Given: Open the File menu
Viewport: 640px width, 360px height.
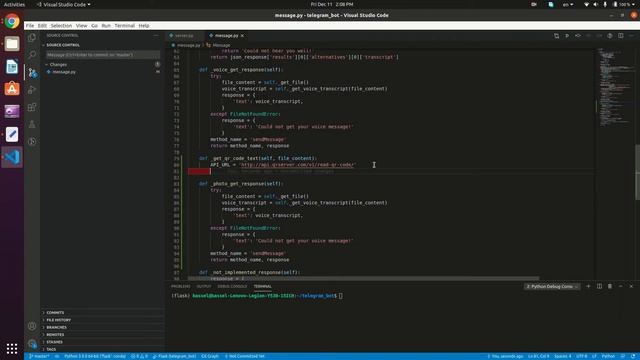Looking at the screenshot, I should pos(30,25).
